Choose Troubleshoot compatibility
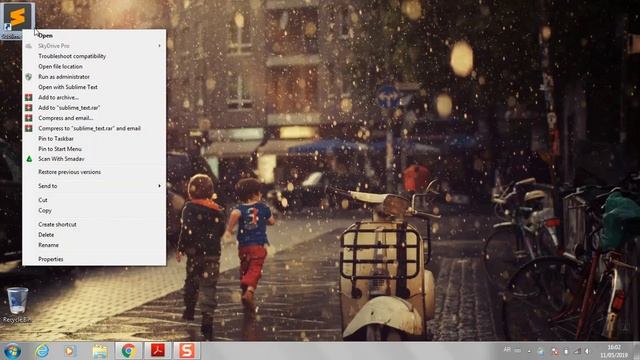This screenshot has width=640, height=360. pos(94,56)
